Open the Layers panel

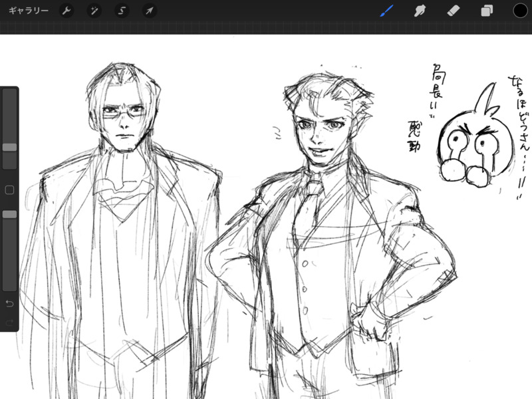(x=487, y=11)
